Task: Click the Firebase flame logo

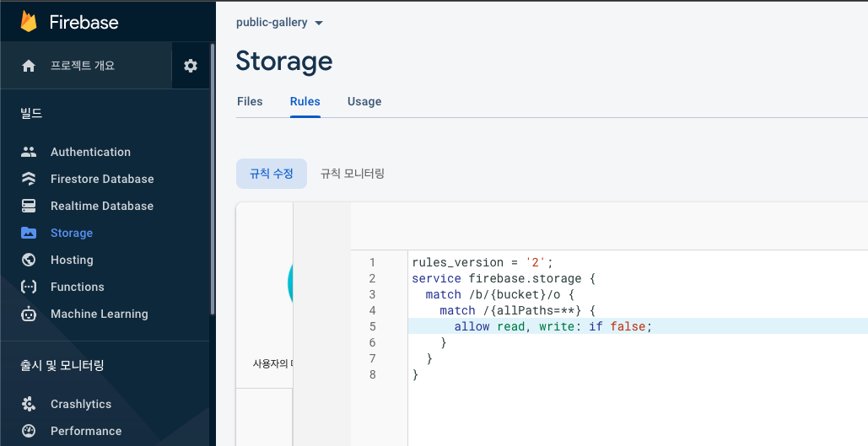Action: [x=29, y=22]
